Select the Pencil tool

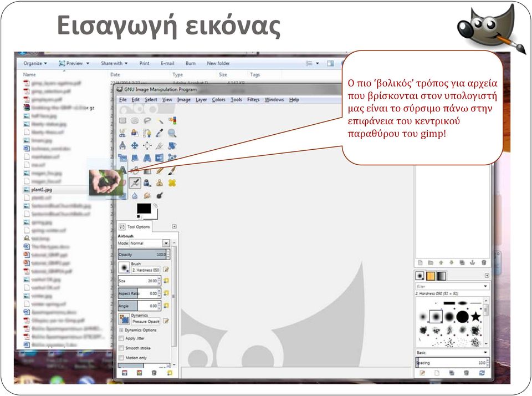(160, 170)
